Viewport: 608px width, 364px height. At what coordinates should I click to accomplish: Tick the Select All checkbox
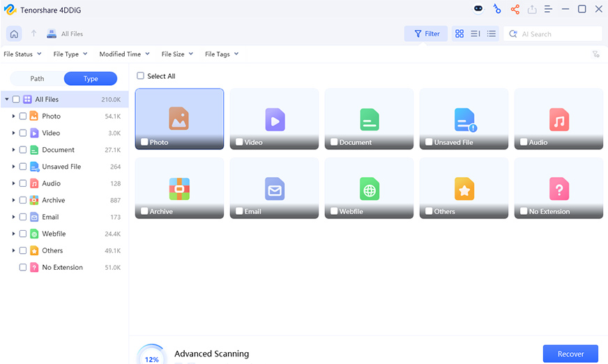click(x=140, y=75)
